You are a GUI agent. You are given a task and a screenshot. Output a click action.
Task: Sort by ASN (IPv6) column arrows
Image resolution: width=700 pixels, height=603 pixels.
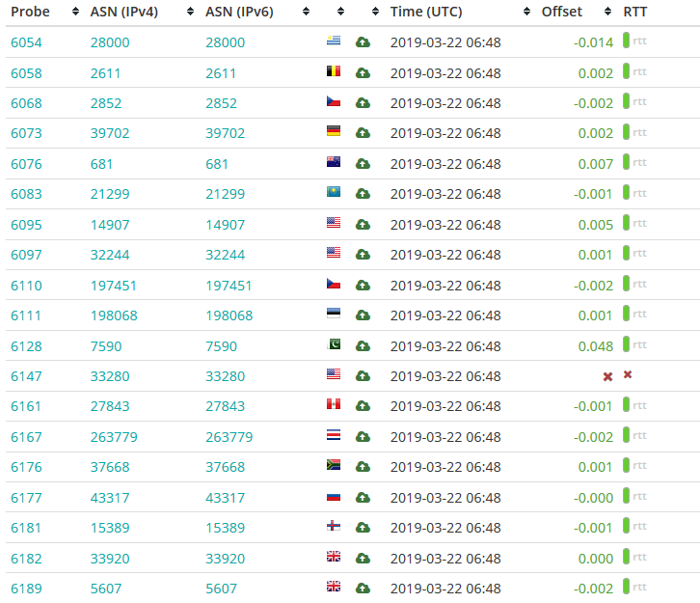click(306, 12)
